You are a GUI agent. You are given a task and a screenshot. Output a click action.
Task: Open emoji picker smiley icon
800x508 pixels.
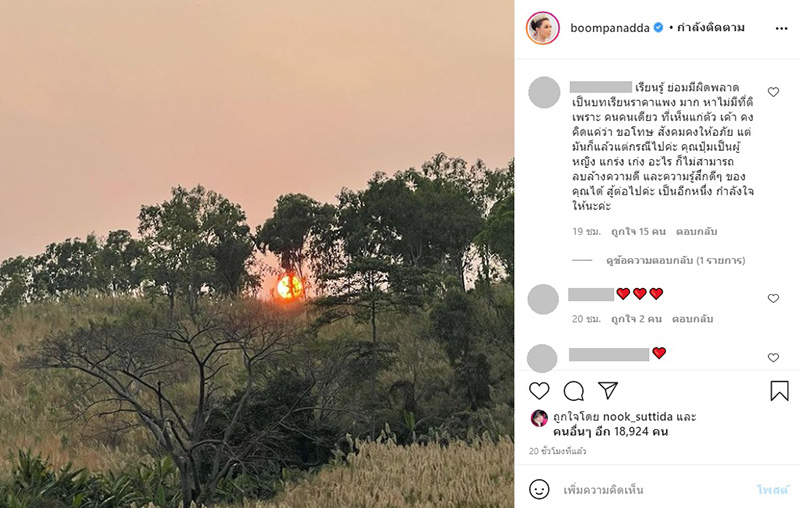click(x=539, y=489)
